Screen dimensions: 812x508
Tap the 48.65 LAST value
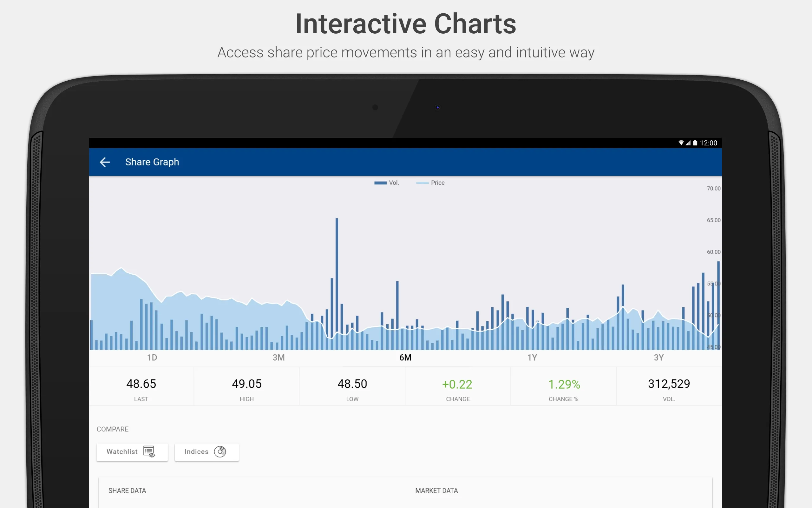click(141, 384)
